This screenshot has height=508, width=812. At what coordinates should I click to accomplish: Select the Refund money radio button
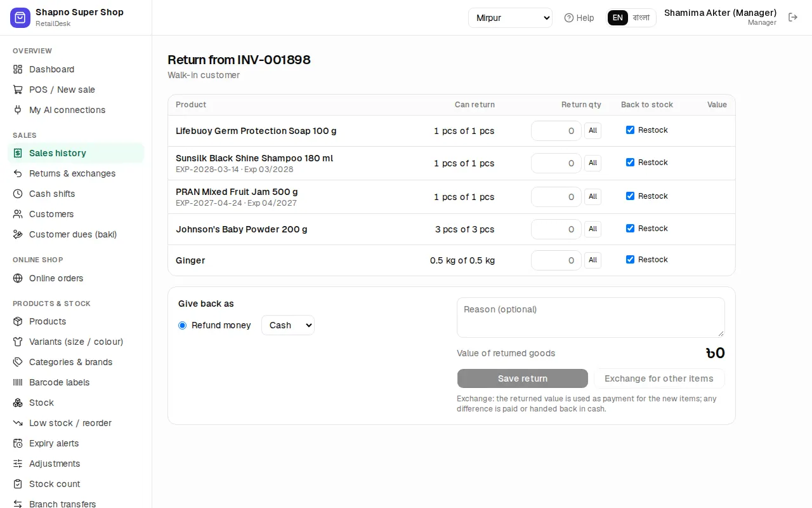pyautogui.click(x=183, y=325)
